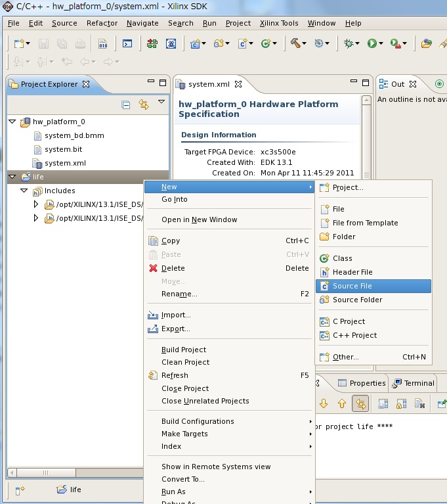
Task: Click the hammer Build toolbar icon
Action: point(295,43)
